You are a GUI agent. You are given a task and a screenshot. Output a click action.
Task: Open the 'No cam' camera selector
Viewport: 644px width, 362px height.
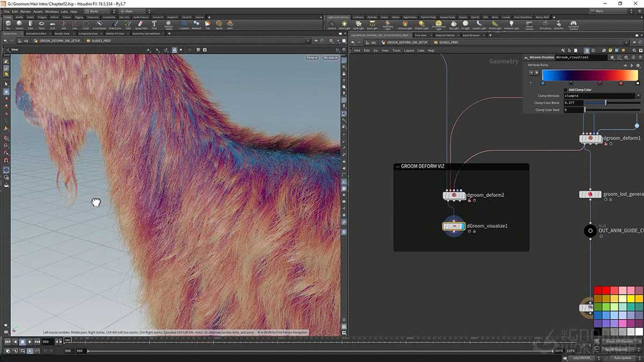[x=331, y=58]
